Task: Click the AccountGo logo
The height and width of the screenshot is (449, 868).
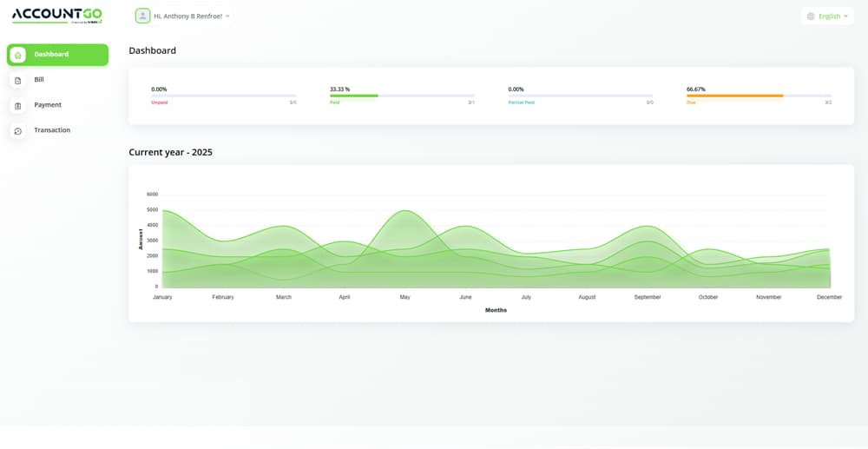Action: click(x=57, y=16)
